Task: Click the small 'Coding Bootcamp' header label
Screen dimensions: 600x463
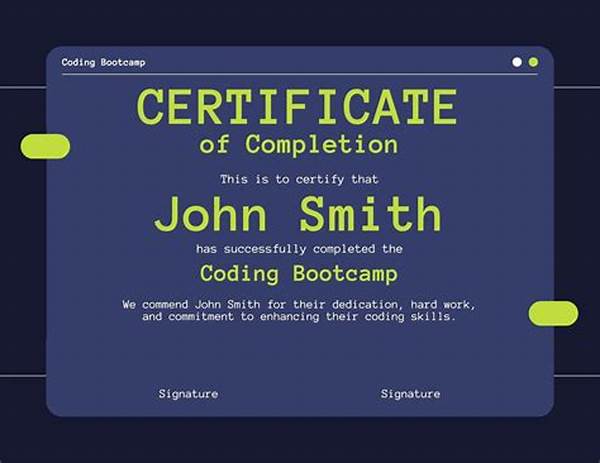Action: click(x=103, y=62)
